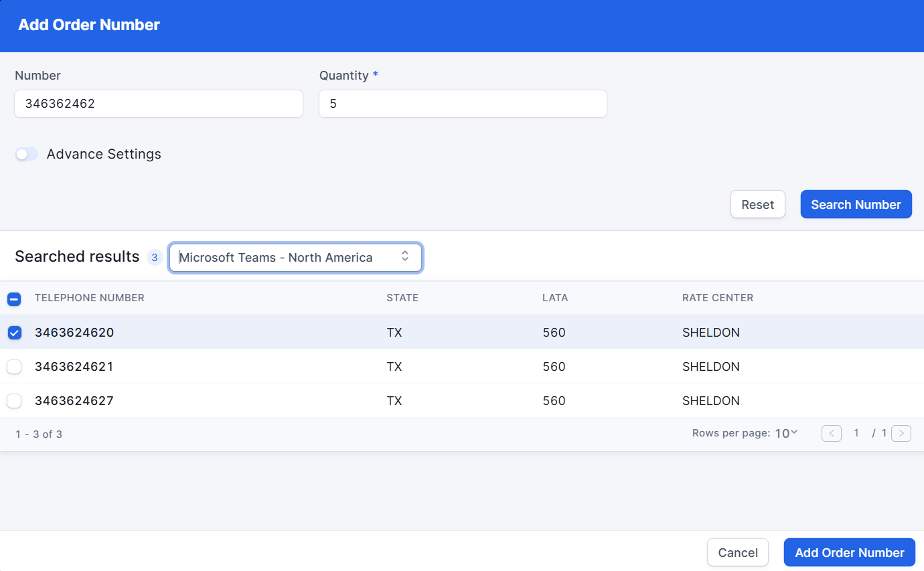The image size is (924, 571).
Task: Toggle the Advance Settings switch
Action: coord(27,154)
